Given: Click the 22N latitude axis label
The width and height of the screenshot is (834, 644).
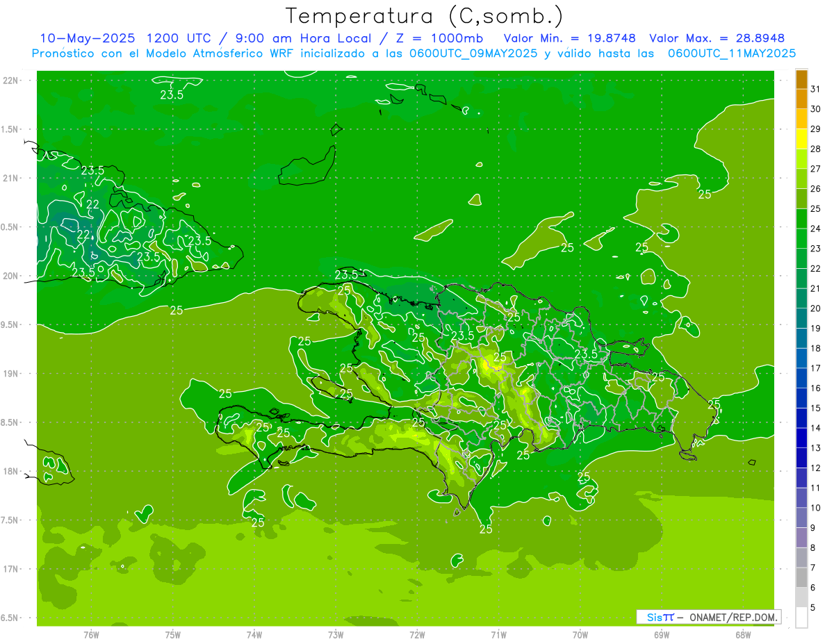Looking at the screenshot, I should (x=10, y=81).
